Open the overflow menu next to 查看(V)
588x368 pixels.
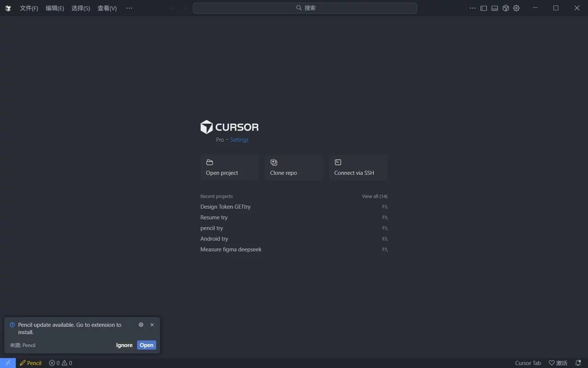coord(129,8)
